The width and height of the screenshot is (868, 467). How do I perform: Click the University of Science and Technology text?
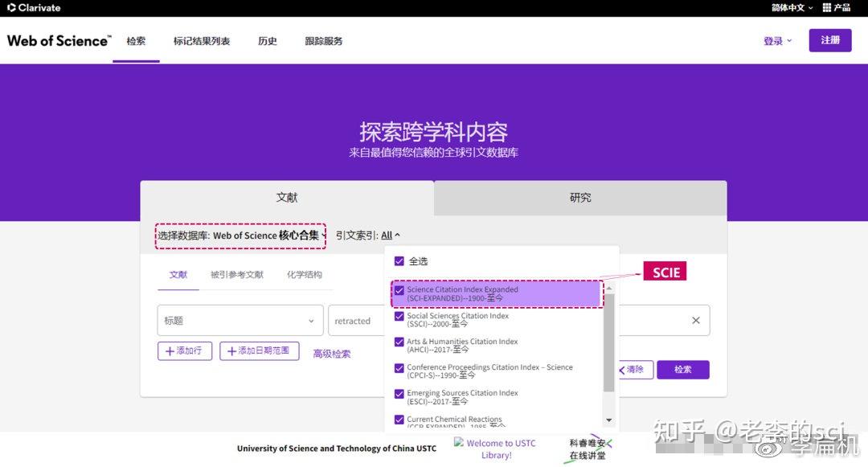337,449
